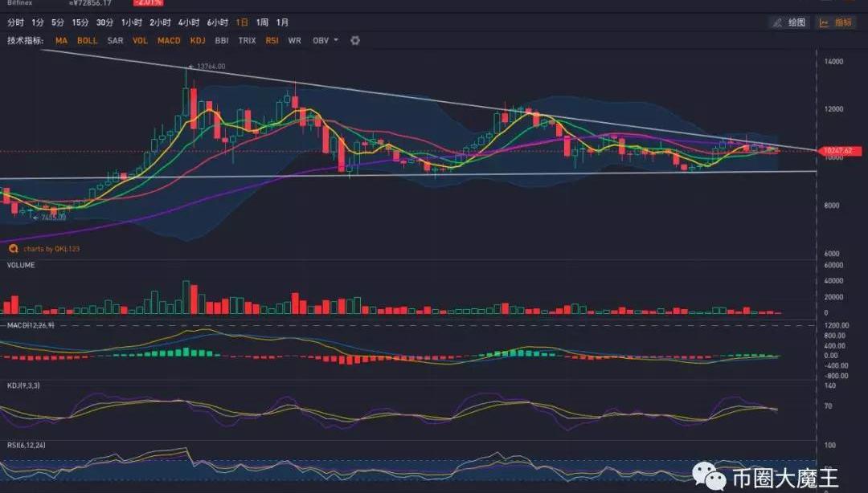This screenshot has width=868, height=493.
Task: Enable the TRIX indicator
Action: pyautogui.click(x=247, y=40)
